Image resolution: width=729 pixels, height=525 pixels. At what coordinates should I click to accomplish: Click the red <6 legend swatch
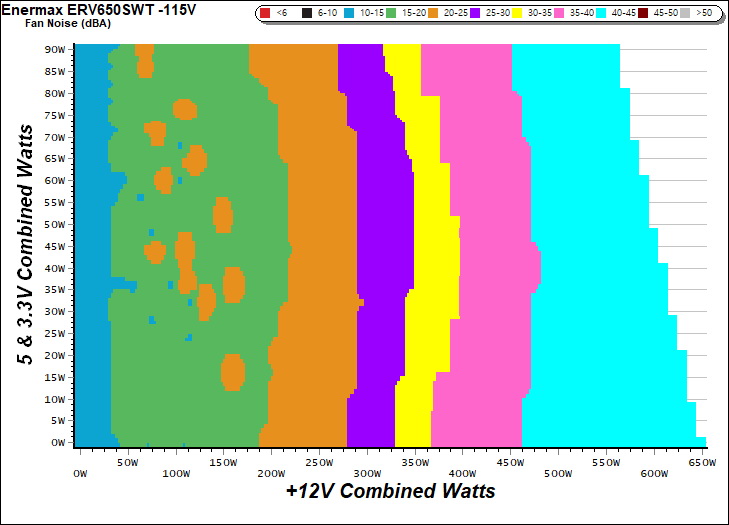click(x=265, y=14)
